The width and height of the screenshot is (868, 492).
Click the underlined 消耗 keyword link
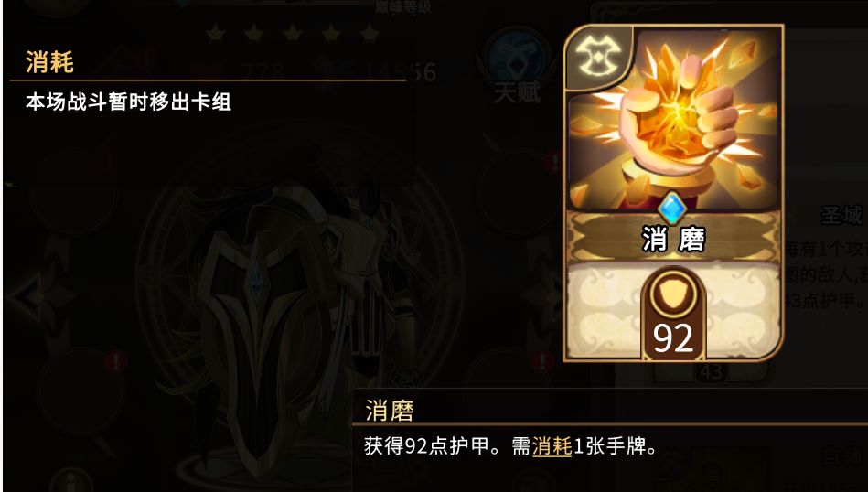pyautogui.click(x=552, y=446)
